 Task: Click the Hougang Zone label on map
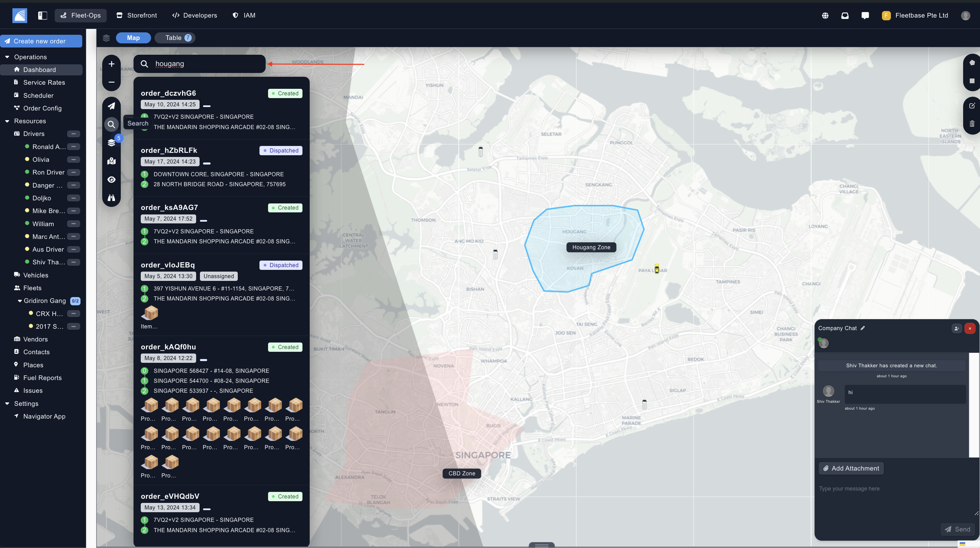coord(591,247)
